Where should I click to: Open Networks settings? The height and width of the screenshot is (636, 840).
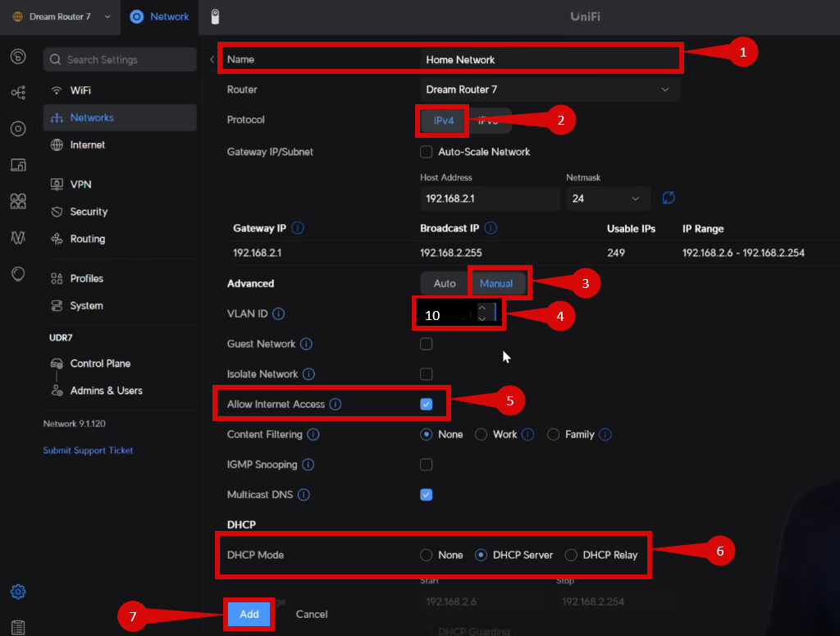(x=120, y=117)
